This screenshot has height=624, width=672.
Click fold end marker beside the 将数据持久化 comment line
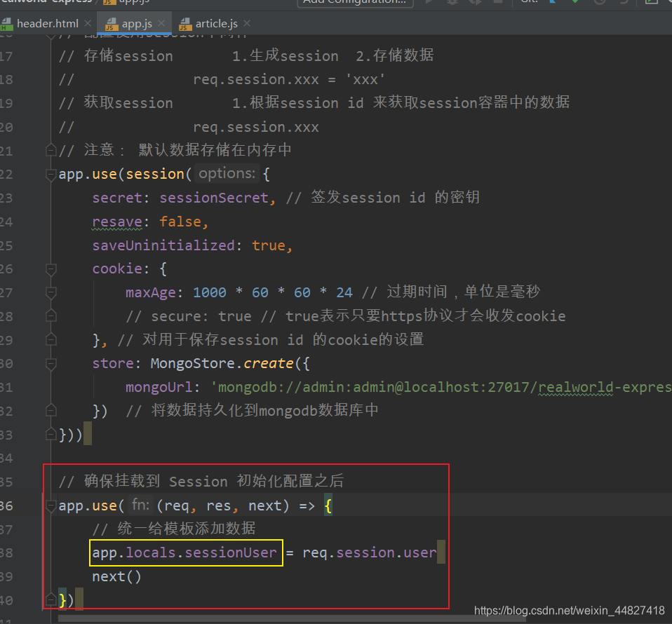(51, 411)
